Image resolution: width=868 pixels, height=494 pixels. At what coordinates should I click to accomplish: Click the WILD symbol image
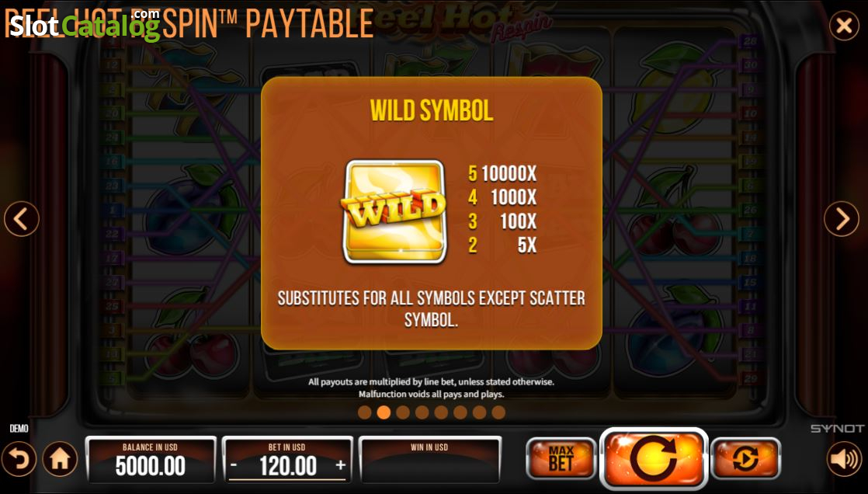(x=394, y=211)
